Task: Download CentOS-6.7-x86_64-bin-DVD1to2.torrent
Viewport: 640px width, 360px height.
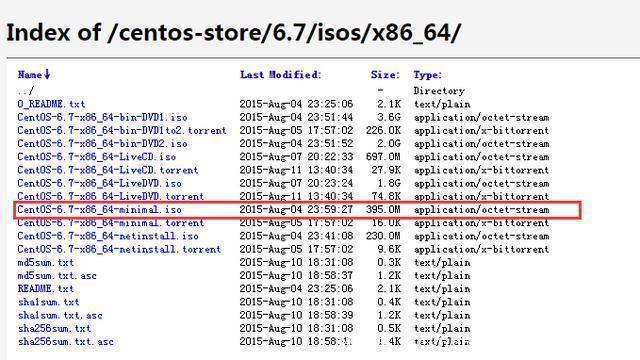Action: click(122, 131)
